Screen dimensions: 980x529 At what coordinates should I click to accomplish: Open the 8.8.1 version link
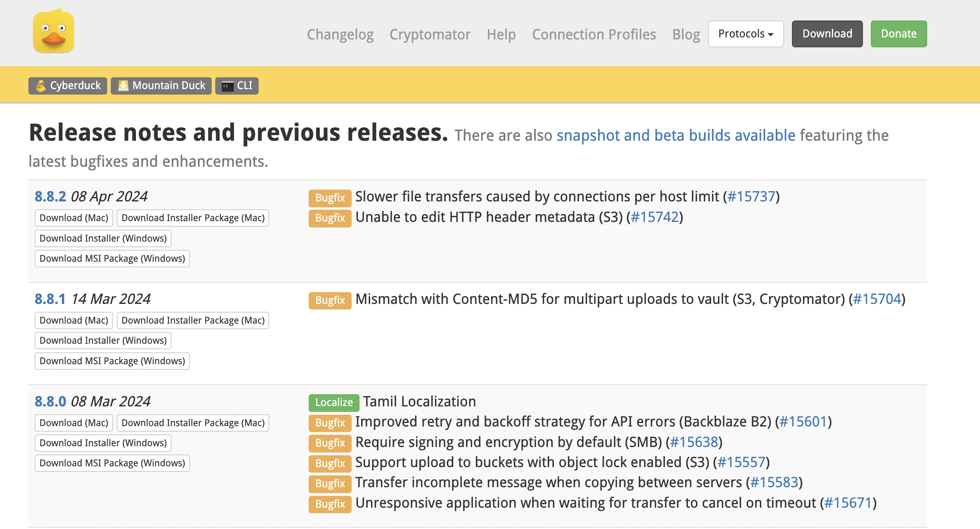click(50, 299)
